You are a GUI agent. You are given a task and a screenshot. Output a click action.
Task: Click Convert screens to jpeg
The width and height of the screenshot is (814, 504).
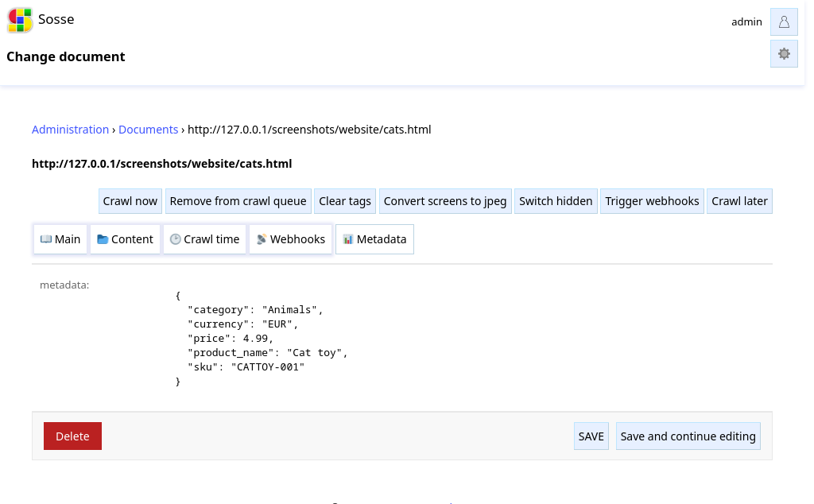tap(445, 201)
